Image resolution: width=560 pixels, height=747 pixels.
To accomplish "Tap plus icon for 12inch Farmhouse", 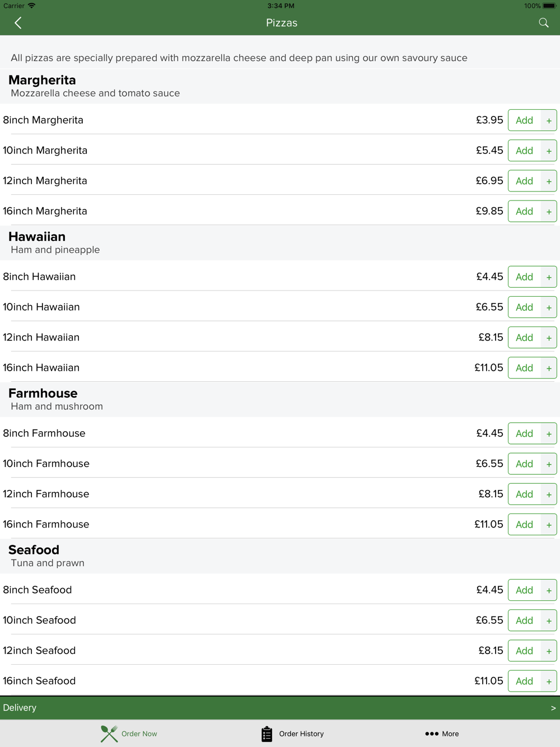I will [x=549, y=494].
